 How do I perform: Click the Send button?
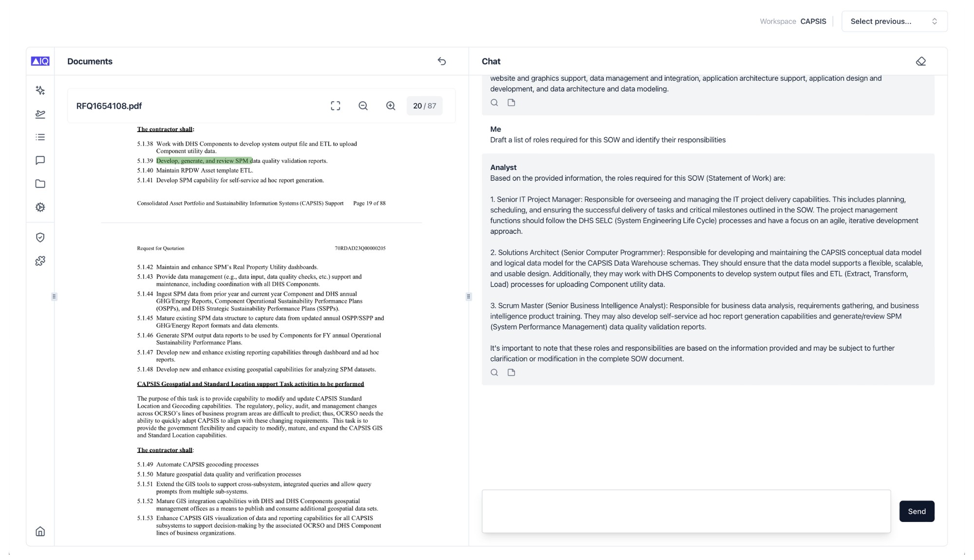click(917, 511)
